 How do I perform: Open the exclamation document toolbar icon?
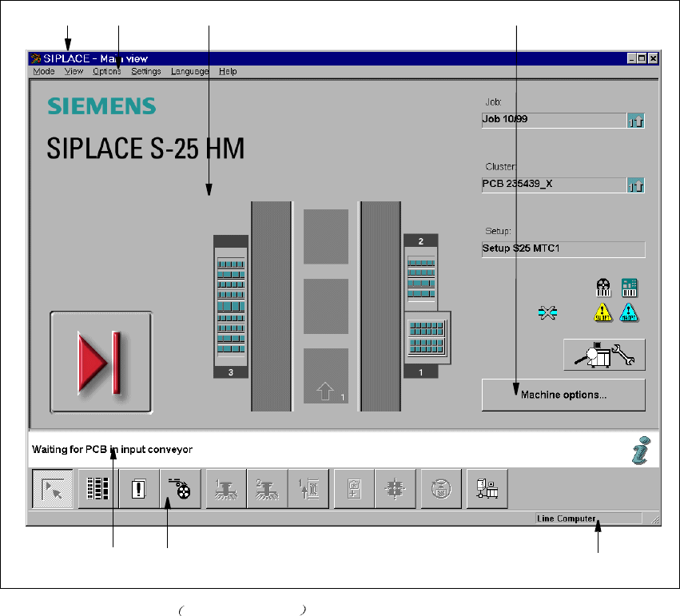tap(139, 488)
